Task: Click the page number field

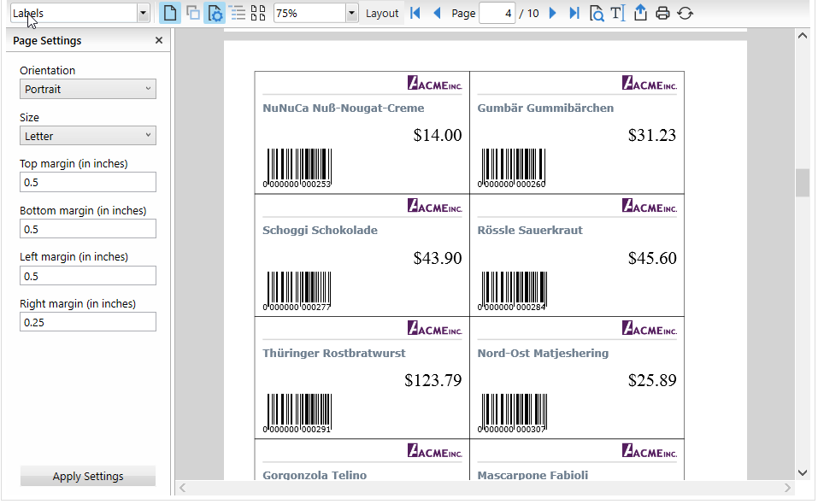Action: coord(497,13)
